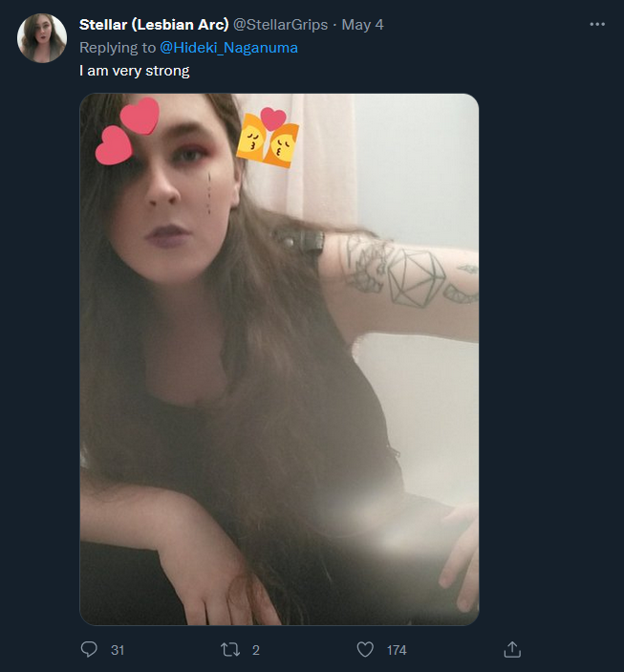The height and width of the screenshot is (672, 624).
Task: Click the May 4 timestamp
Action: 362,25
